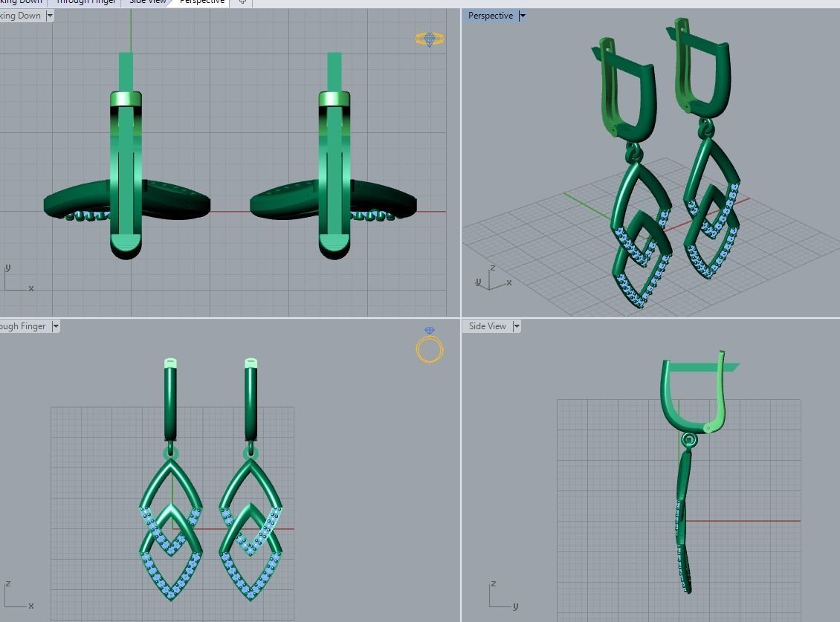The image size is (840, 622).
Task: Open the Looking Down viewport dropdown arrow
Action: (x=50, y=16)
